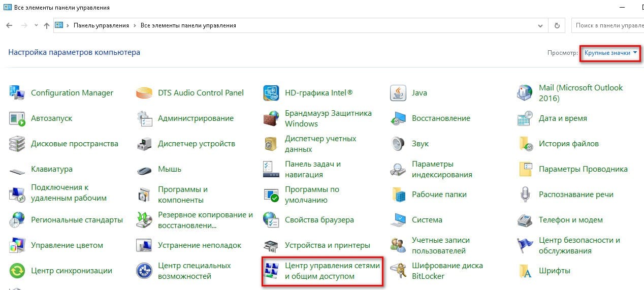Open Звук text link
Image resolution: width=644 pixels, height=290 pixels.
421,144
